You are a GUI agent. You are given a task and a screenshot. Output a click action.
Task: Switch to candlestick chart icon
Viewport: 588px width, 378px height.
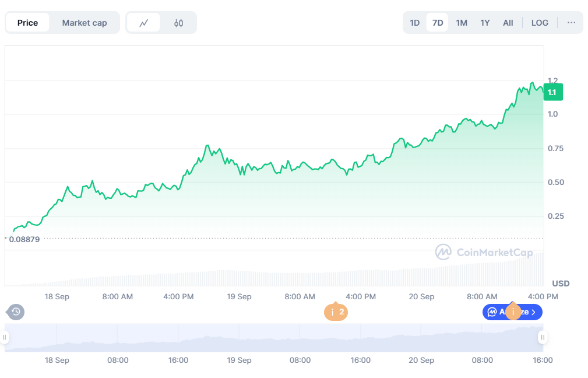click(178, 23)
